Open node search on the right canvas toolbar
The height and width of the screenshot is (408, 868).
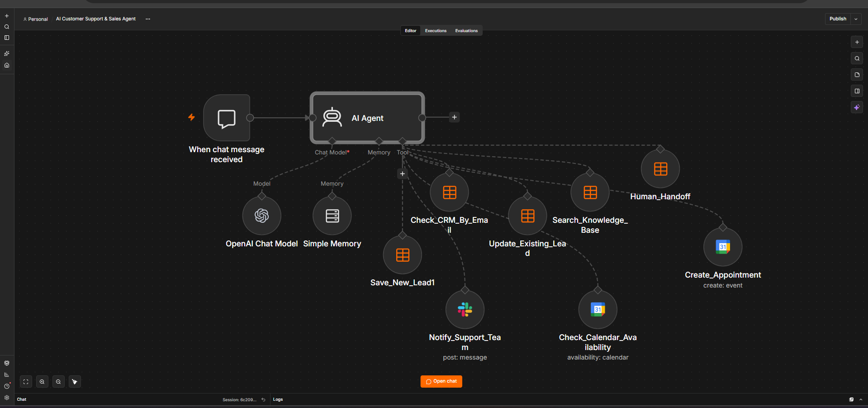click(x=857, y=58)
